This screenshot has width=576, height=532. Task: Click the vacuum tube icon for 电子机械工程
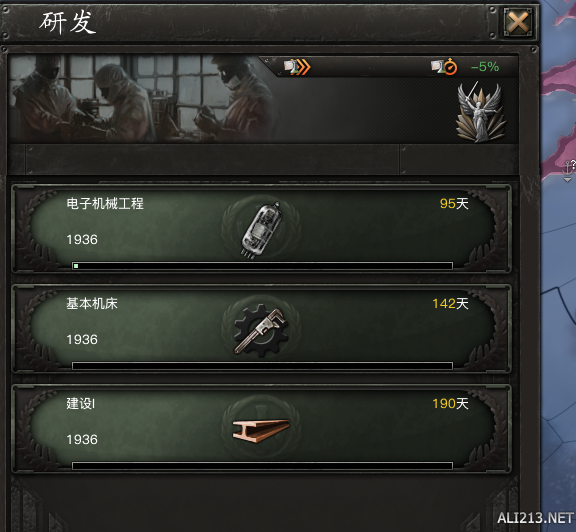tap(261, 230)
